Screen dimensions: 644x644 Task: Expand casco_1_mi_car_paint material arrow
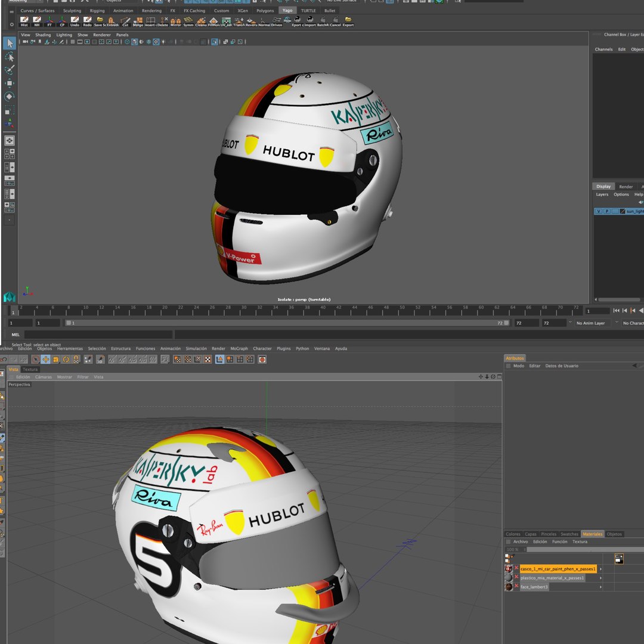tap(600, 569)
